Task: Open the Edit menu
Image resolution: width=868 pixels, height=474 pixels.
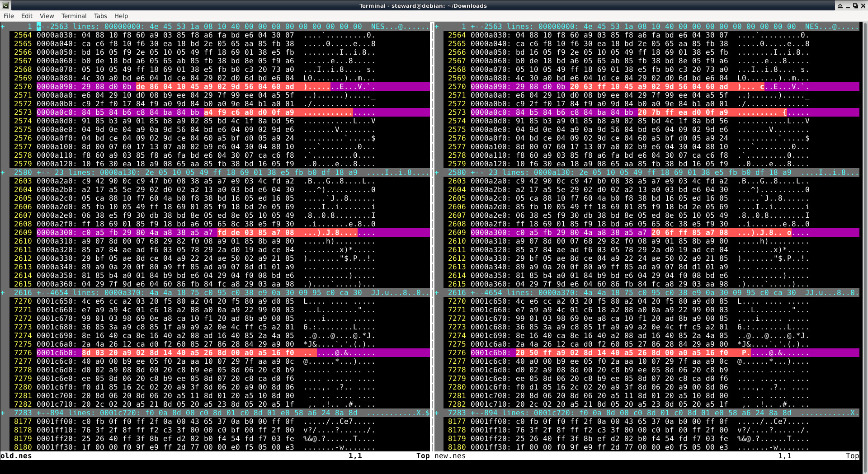Action: (27, 16)
